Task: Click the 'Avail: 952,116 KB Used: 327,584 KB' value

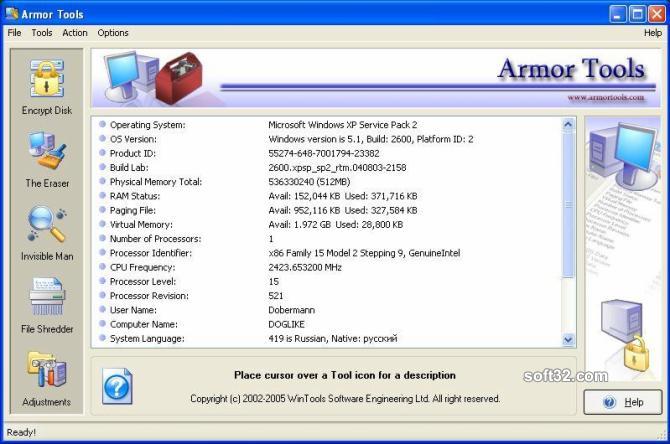Action: (x=343, y=210)
